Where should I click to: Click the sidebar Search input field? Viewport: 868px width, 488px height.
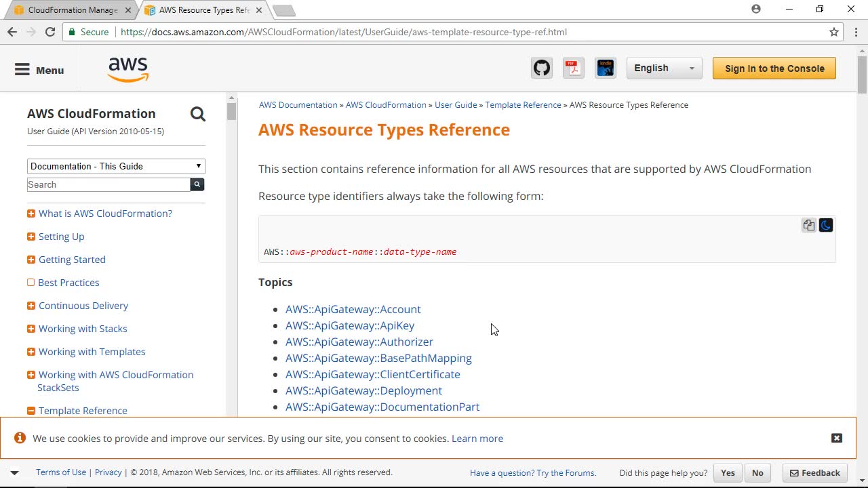click(x=108, y=184)
